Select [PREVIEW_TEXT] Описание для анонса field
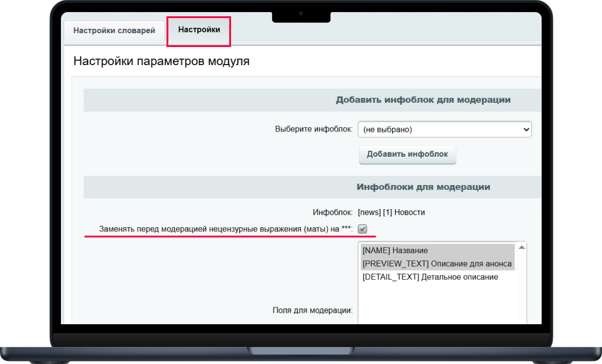 pos(437,263)
